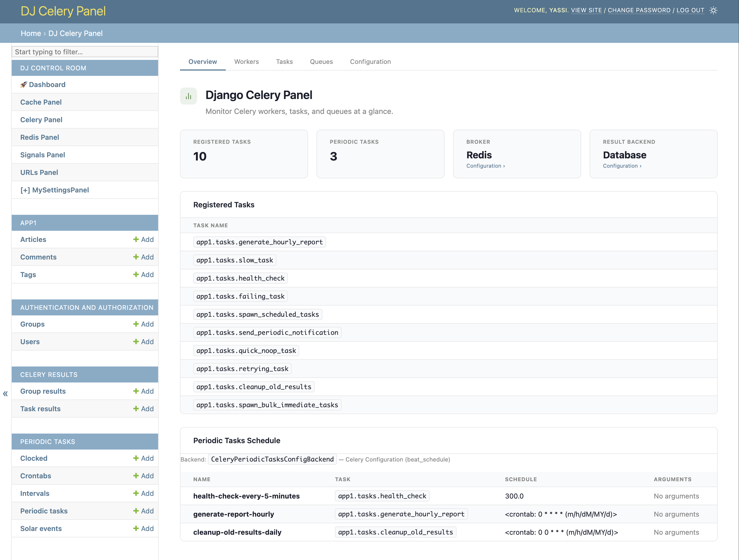
Task: Open the Periodic tasks model link
Action: [44, 511]
